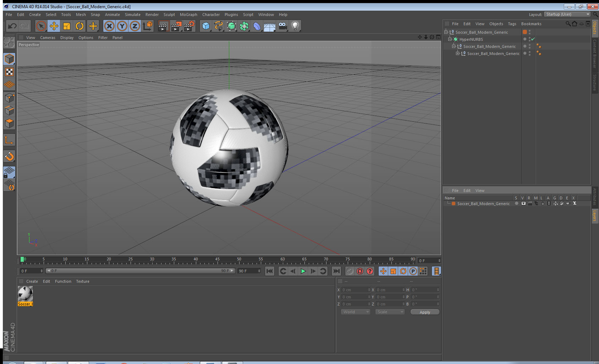Click layer color swatch in Layers panel
599x364 pixels.
[x=454, y=204]
